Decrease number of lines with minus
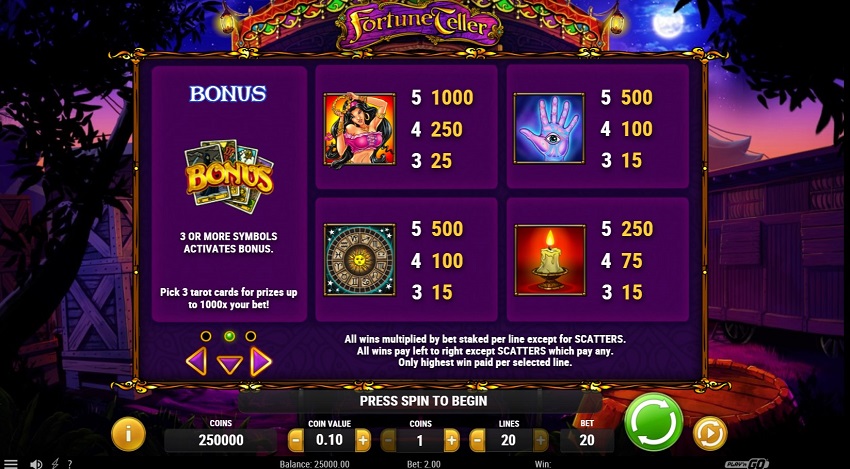The image size is (850, 469). (x=477, y=440)
